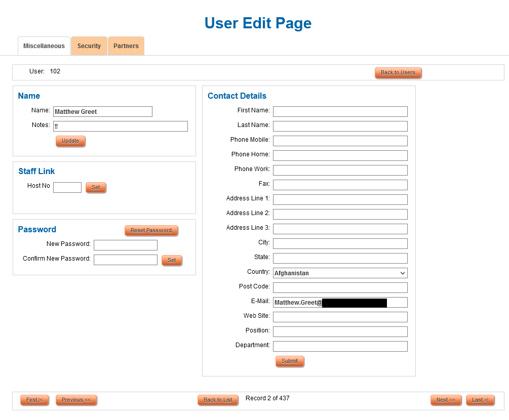Click the First Name input field
Image resolution: width=509 pixels, height=420 pixels.
340,112
